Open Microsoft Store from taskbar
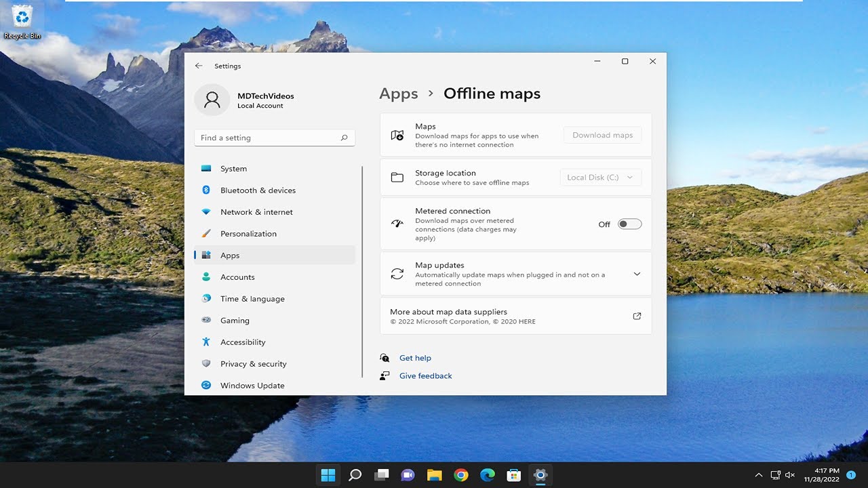Viewport: 868px width, 488px height. [x=514, y=475]
